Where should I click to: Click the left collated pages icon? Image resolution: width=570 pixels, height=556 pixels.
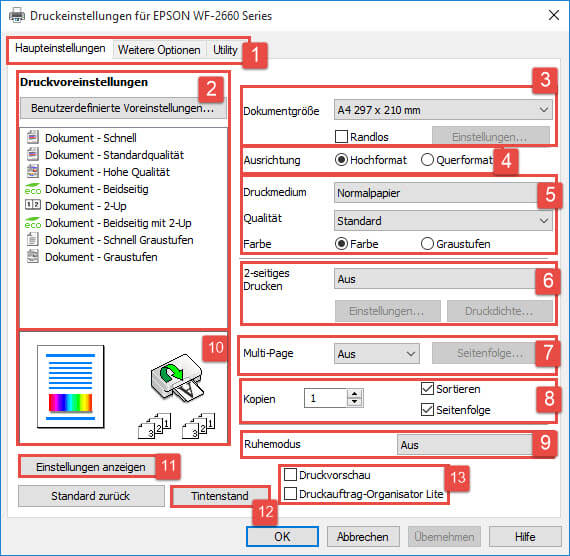tap(154, 426)
